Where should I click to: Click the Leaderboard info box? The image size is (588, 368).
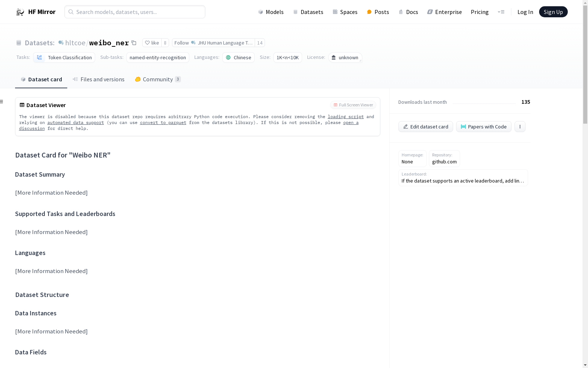coord(463,178)
